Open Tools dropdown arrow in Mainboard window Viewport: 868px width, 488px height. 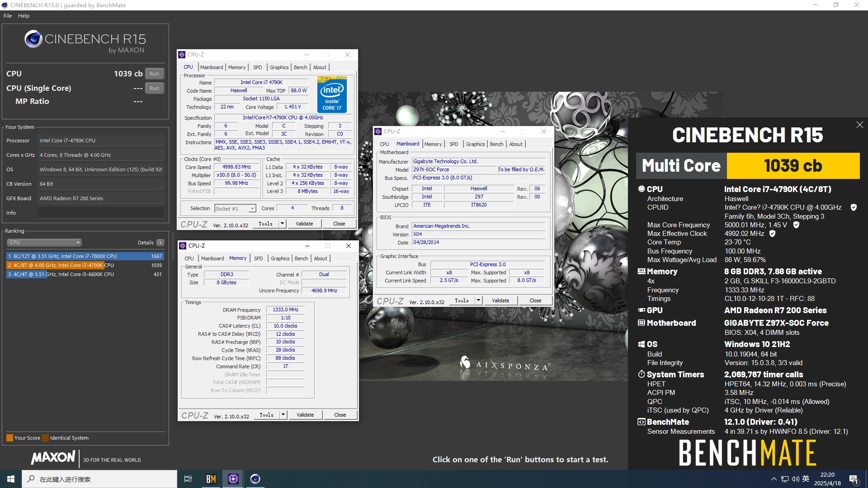tap(478, 300)
